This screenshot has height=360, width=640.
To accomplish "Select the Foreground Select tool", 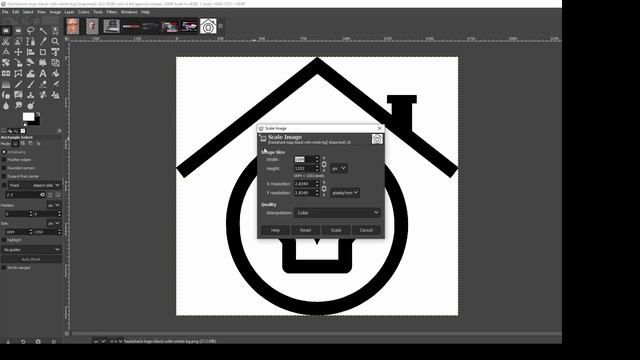I will click(x=18, y=42).
